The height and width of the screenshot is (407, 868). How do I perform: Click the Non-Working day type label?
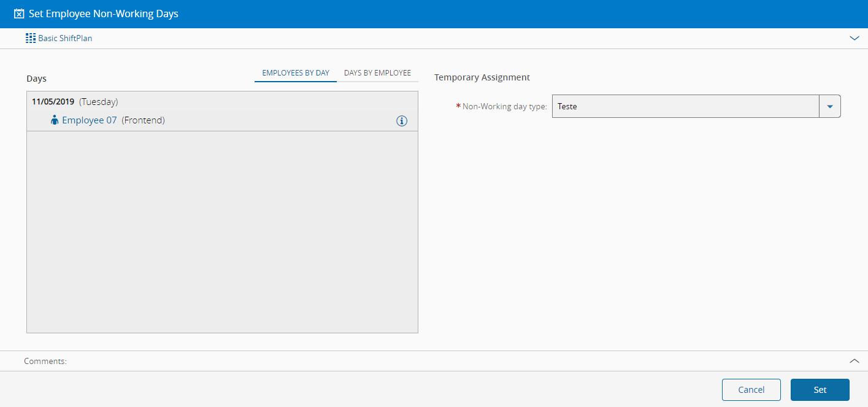coord(504,106)
